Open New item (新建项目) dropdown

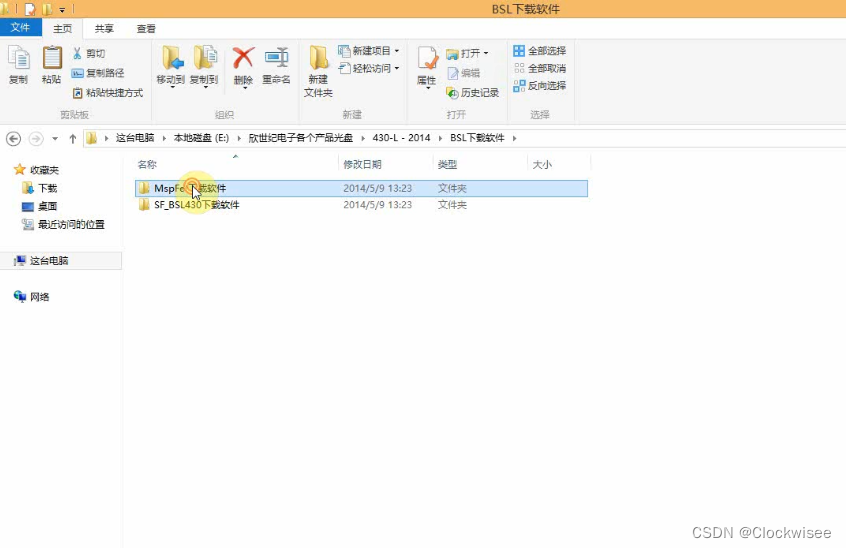tap(369, 51)
